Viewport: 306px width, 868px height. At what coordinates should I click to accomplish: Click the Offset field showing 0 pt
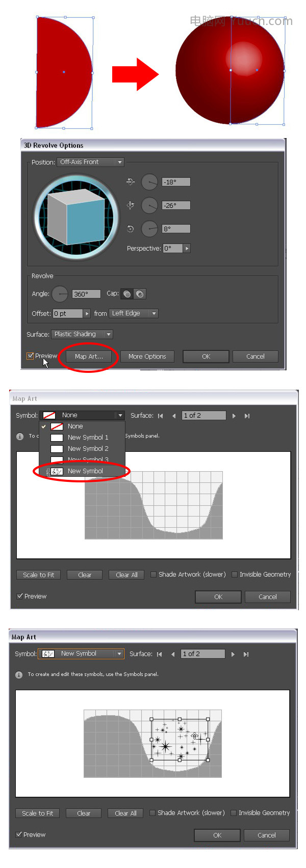tap(68, 314)
